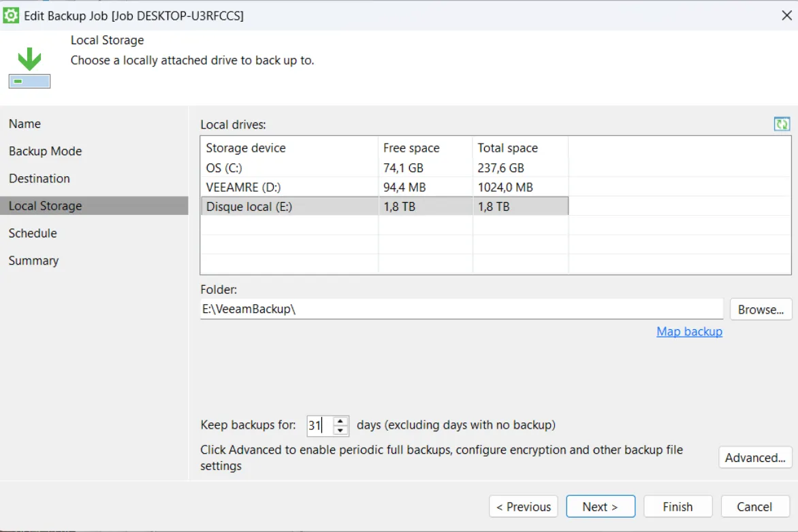The width and height of the screenshot is (798, 532).
Task: Open the Name step
Action: (x=25, y=124)
